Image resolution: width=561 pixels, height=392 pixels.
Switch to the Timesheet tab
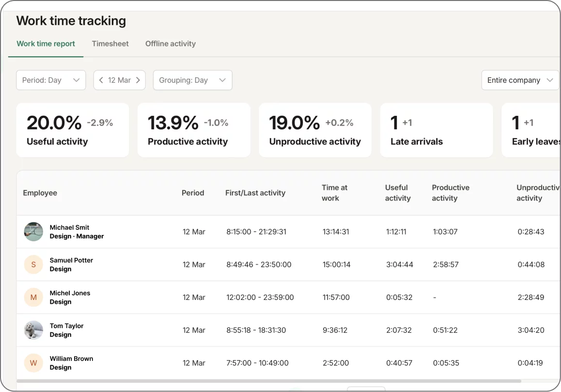[x=110, y=44]
